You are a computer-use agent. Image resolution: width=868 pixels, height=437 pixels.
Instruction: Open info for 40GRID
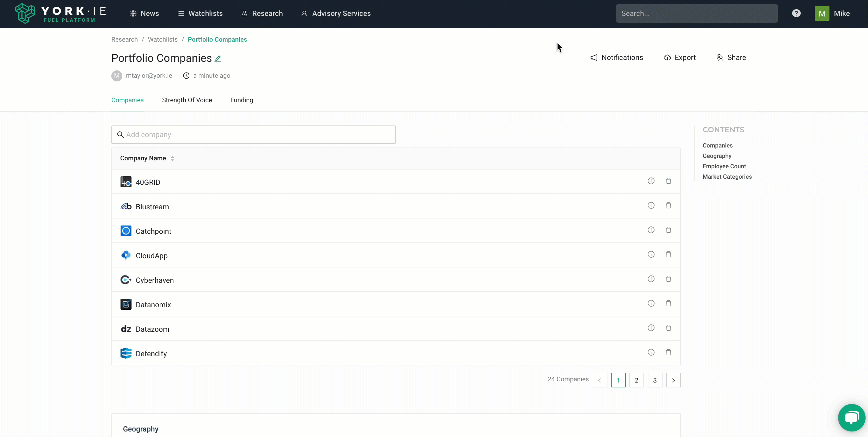pos(651,181)
